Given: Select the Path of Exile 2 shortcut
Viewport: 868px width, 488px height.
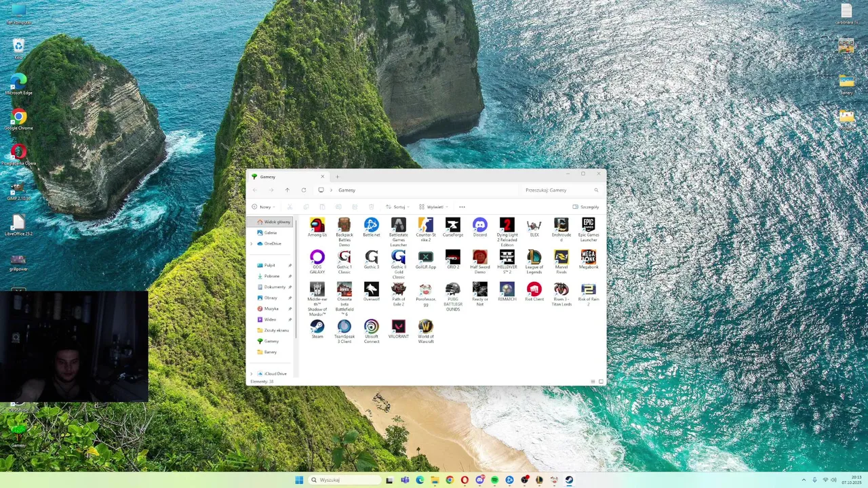Looking at the screenshot, I should [399, 294].
